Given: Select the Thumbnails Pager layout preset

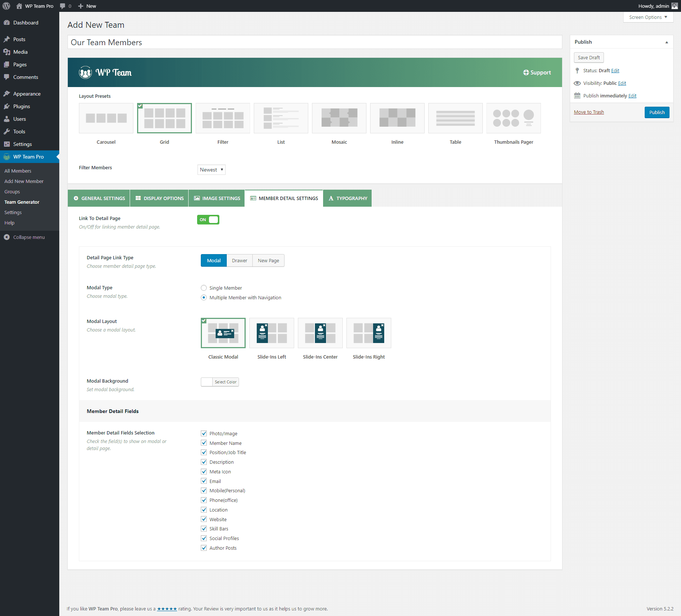Looking at the screenshot, I should tap(514, 118).
